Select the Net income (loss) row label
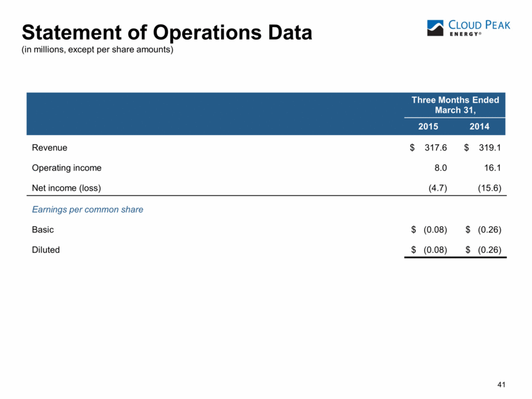The image size is (532, 399). click(67, 188)
